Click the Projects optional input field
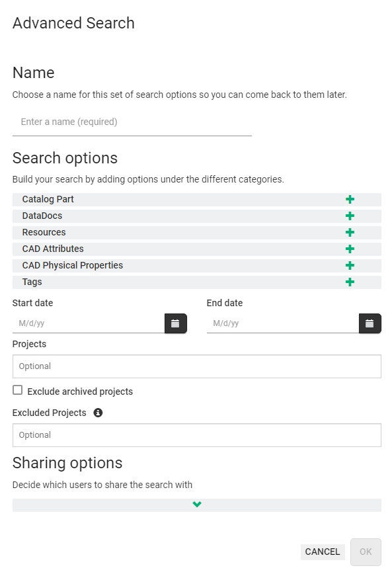Viewport: 392px width, 578px height. tap(197, 366)
